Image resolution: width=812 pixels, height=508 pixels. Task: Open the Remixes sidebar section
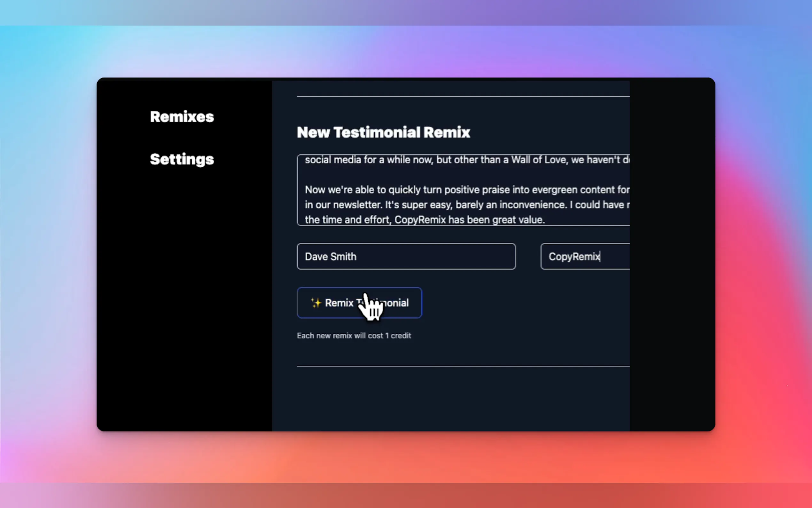pos(182,117)
